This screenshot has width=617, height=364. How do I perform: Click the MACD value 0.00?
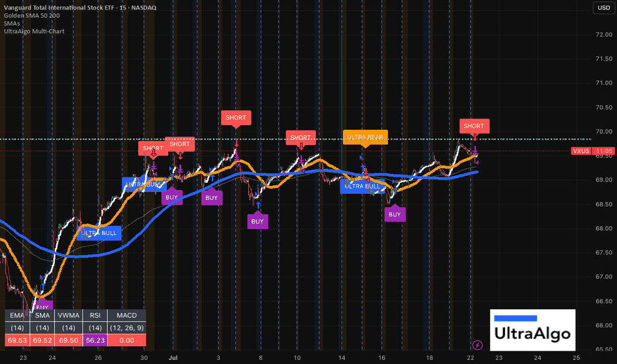[x=126, y=340]
